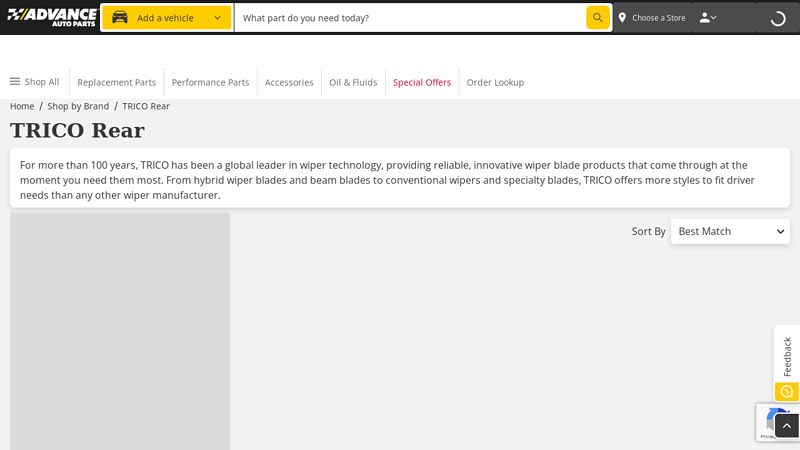Click the car icon beside Add a vehicle
This screenshot has height=450, width=800.
click(120, 17)
